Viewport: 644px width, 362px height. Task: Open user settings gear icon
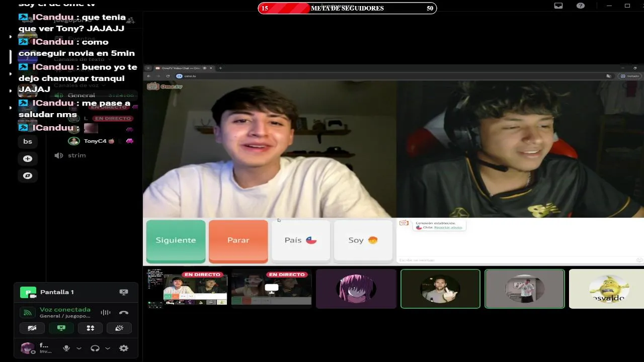(x=124, y=348)
